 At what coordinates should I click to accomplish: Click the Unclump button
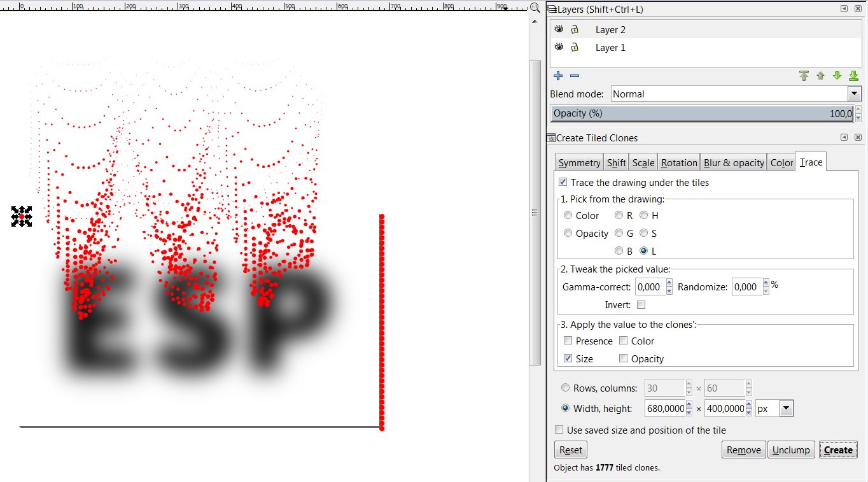pos(791,450)
